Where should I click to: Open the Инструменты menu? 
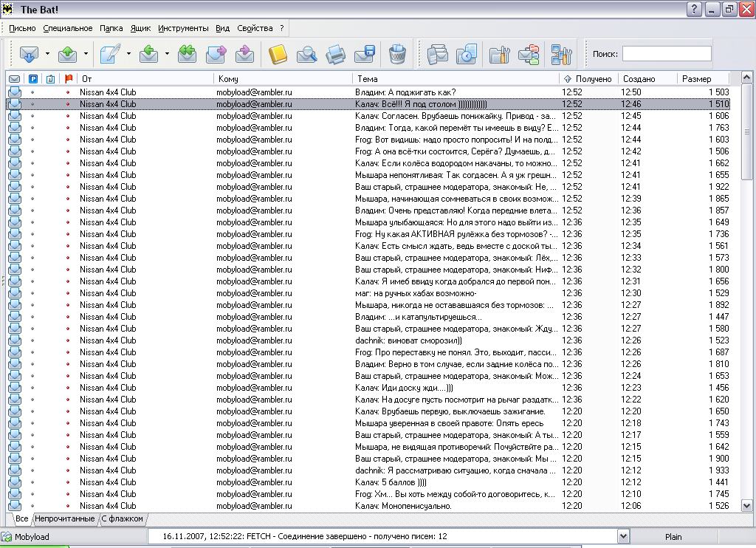point(183,28)
